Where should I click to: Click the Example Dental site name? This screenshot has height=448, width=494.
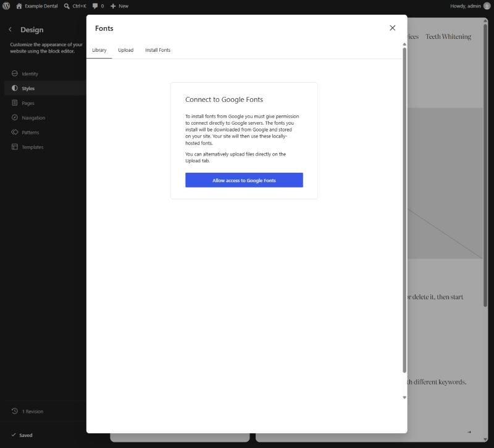[x=41, y=6]
